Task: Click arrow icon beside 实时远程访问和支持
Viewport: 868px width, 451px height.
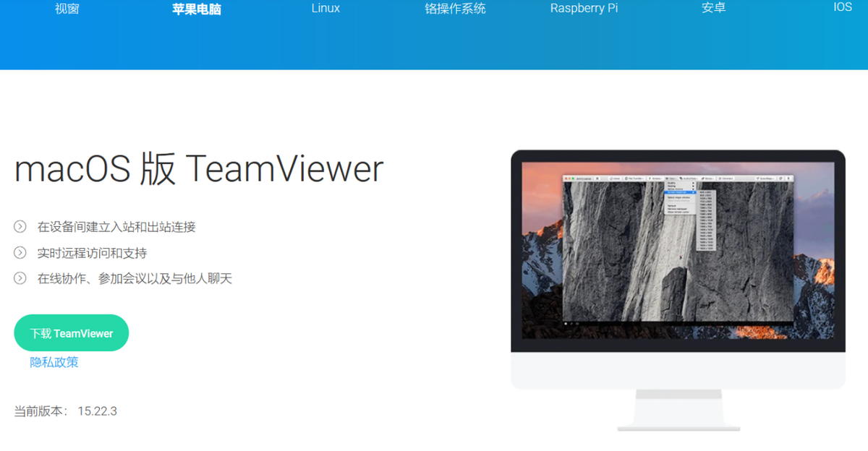Action: 20,252
